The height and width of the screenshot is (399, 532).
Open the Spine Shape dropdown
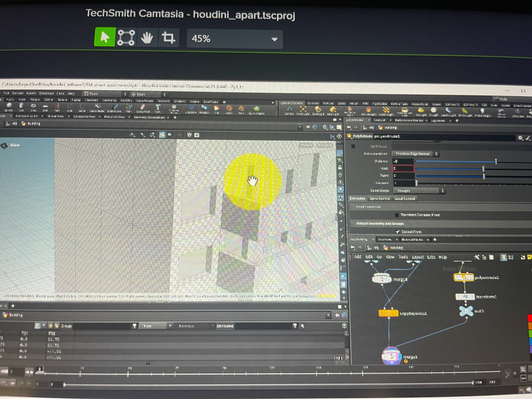[x=419, y=191]
